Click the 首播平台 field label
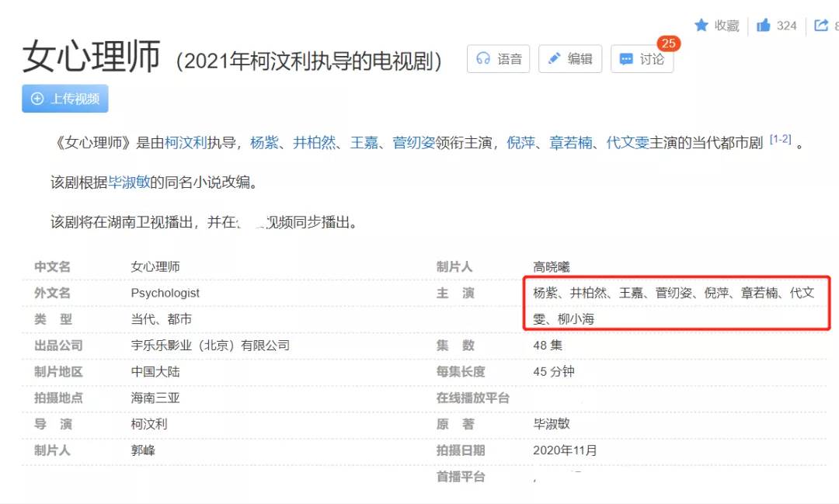Image resolution: width=839 pixels, height=504 pixels. [461, 476]
